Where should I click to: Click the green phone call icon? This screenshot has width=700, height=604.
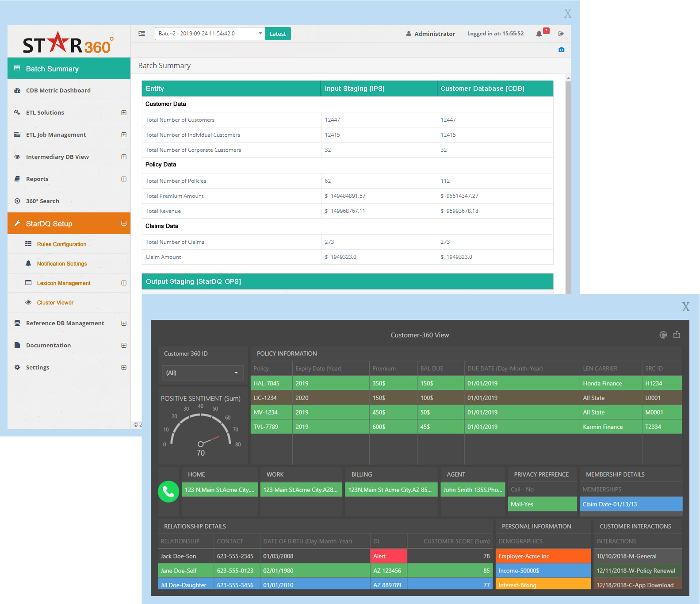[x=168, y=491]
